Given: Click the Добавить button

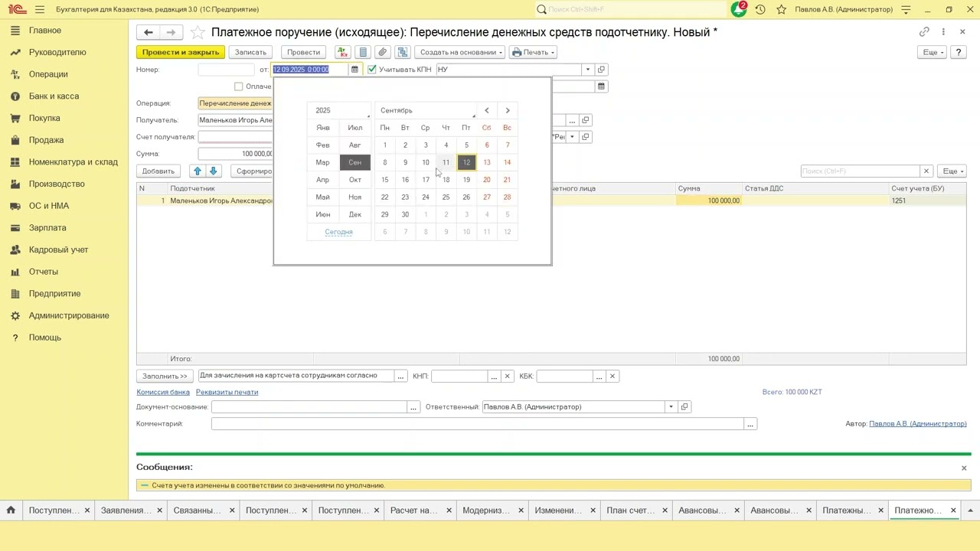Looking at the screenshot, I should coord(158,171).
